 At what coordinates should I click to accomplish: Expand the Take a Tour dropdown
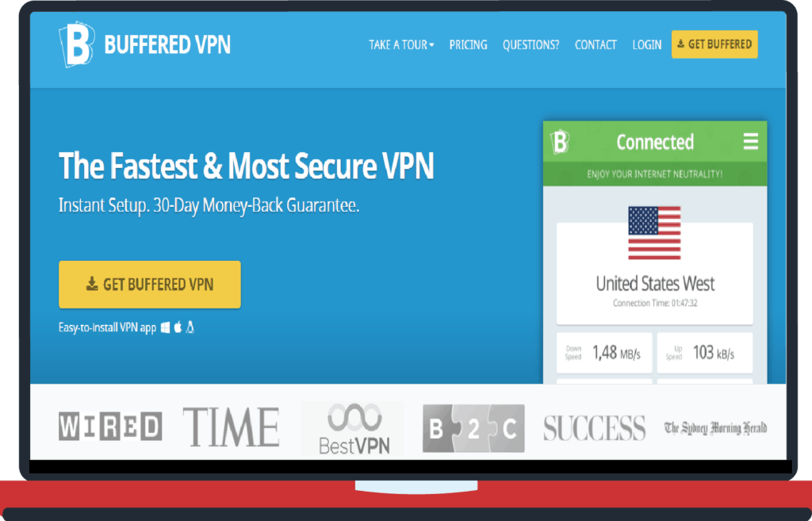pyautogui.click(x=401, y=45)
